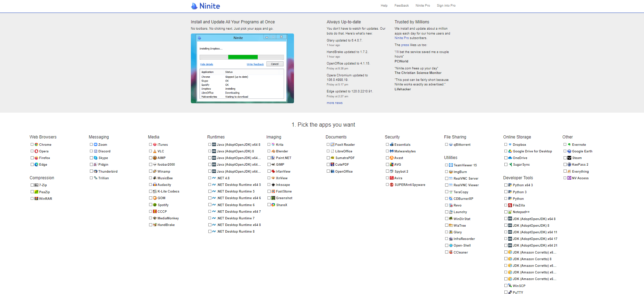Click the HandBrake label
Viewport: 644px width, 294px height.
click(166, 225)
